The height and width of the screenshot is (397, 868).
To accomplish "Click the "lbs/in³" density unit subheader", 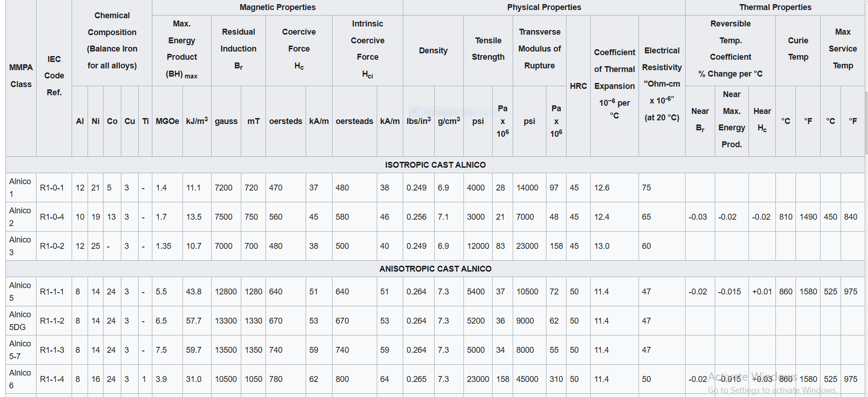I will point(419,121).
